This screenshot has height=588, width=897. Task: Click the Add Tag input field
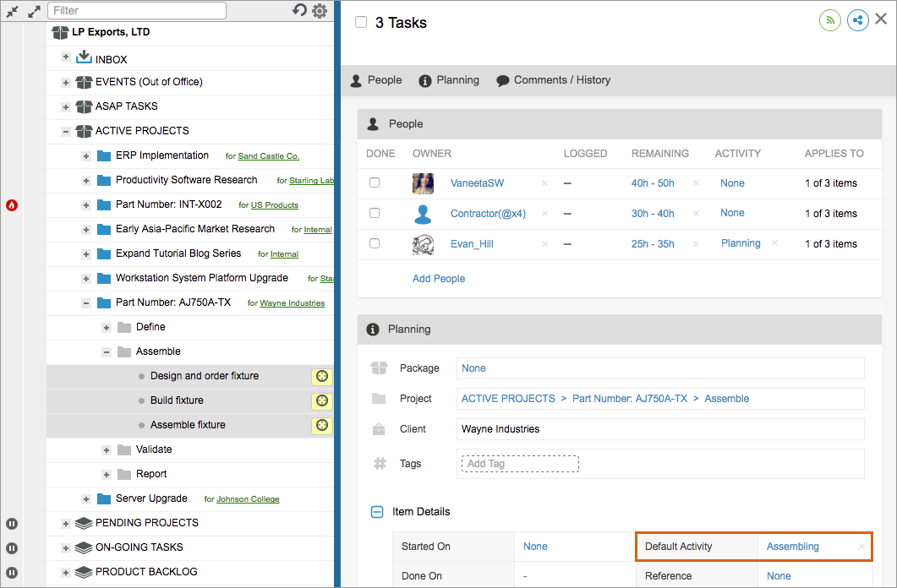520,464
